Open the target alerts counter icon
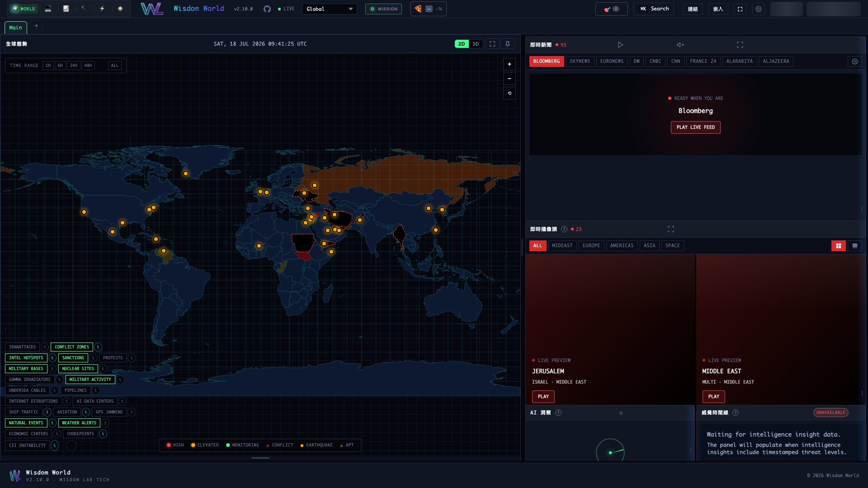Viewport: 868px width, 488px height. [611, 9]
